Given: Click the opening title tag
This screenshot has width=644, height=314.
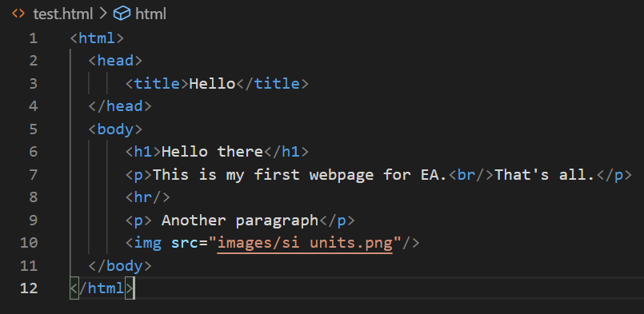Looking at the screenshot, I should 157,84.
